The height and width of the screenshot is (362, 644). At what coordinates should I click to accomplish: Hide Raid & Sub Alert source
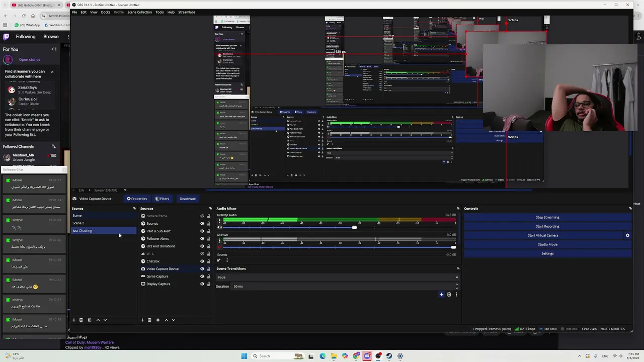[202, 231]
